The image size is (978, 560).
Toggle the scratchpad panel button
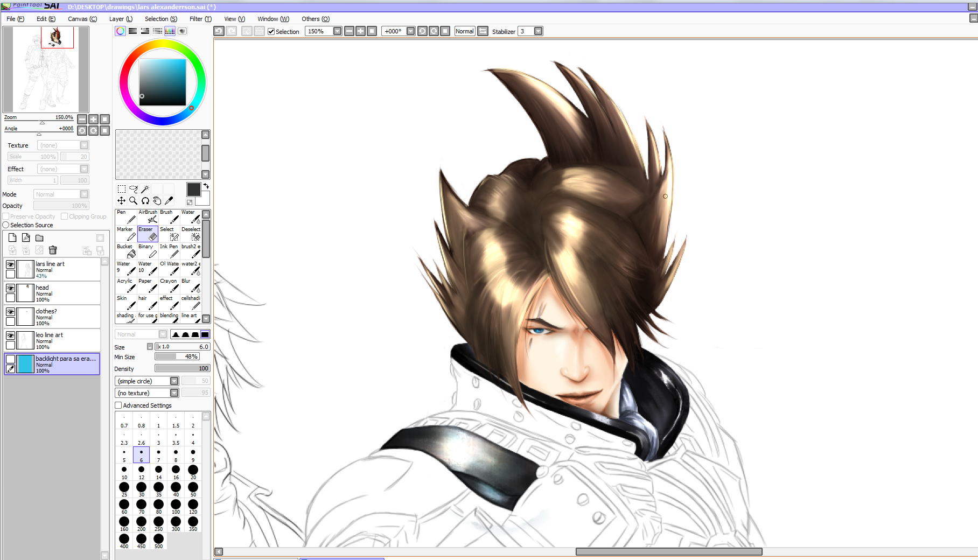pyautogui.click(x=182, y=31)
